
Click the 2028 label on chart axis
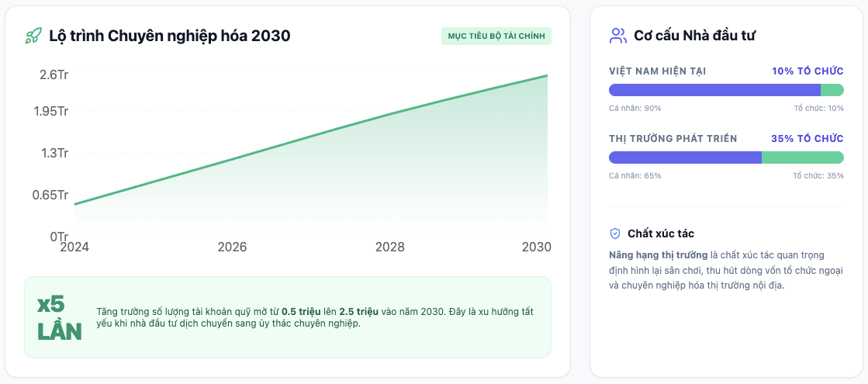click(389, 247)
